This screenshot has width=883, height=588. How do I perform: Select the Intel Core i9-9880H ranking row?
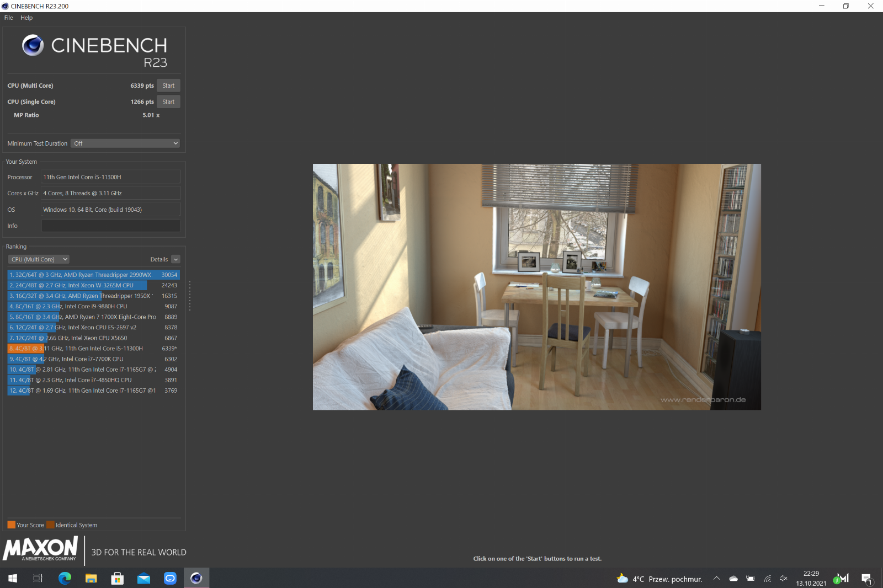click(x=93, y=306)
